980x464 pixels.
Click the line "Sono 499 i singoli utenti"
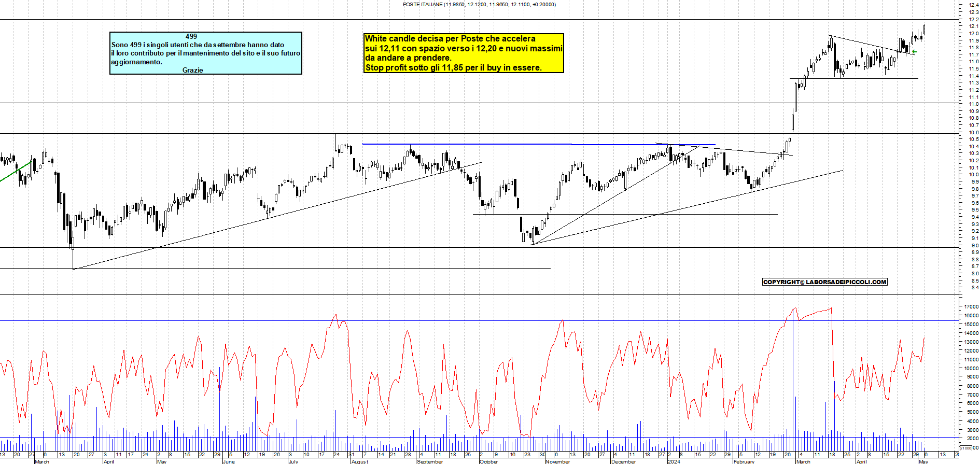pyautogui.click(x=198, y=45)
